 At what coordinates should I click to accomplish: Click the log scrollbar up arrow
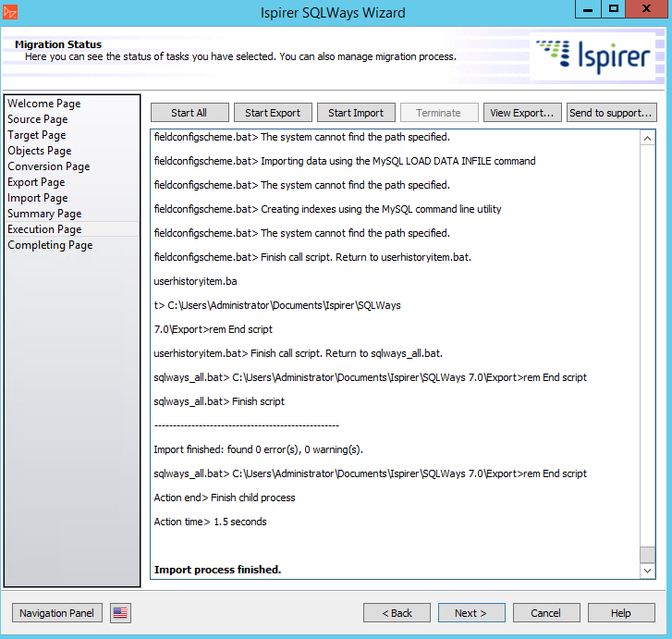pyautogui.click(x=647, y=138)
